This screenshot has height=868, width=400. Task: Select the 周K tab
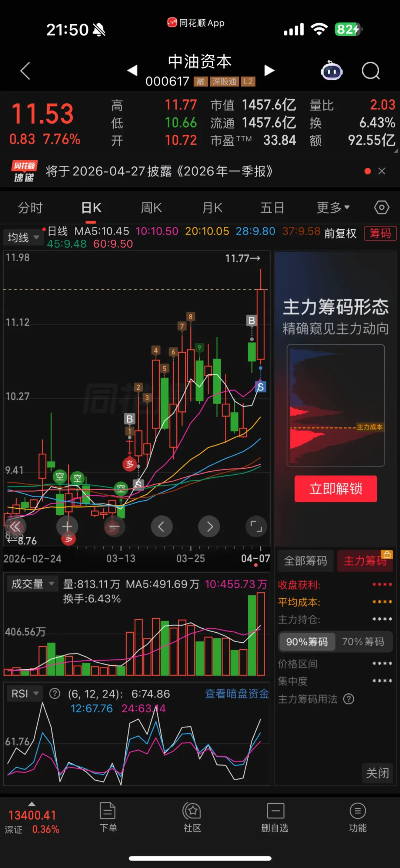151,208
